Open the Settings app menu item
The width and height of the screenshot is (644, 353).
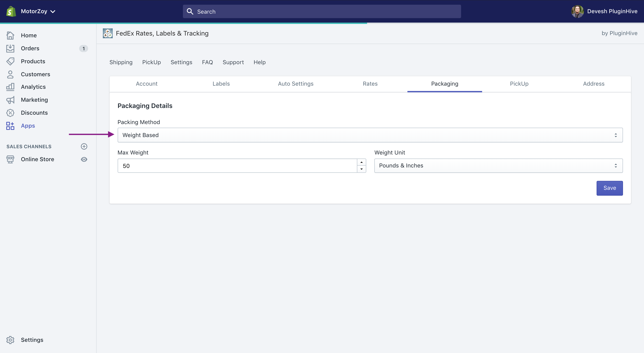[182, 62]
